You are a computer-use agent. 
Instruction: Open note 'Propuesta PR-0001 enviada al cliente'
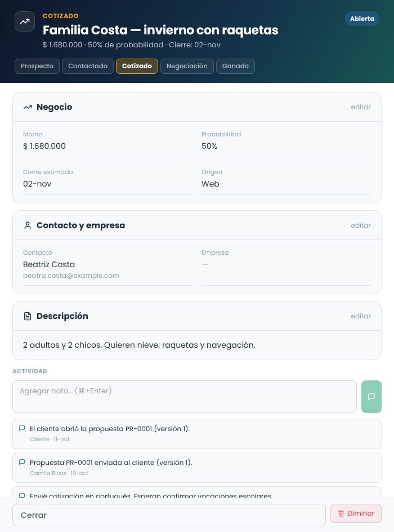click(x=197, y=468)
